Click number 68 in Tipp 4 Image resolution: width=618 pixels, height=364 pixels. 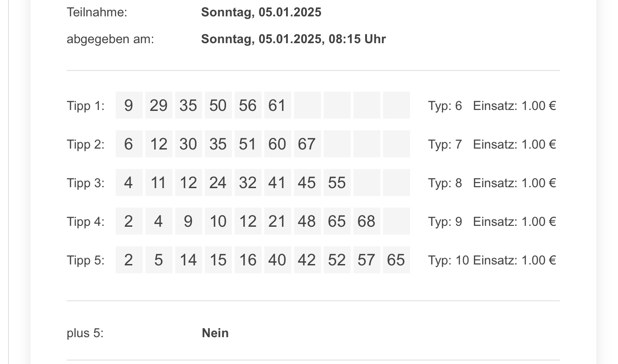click(x=367, y=221)
